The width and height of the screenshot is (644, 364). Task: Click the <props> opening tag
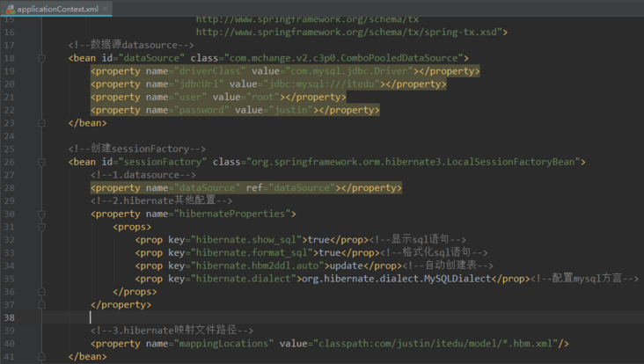point(132,227)
